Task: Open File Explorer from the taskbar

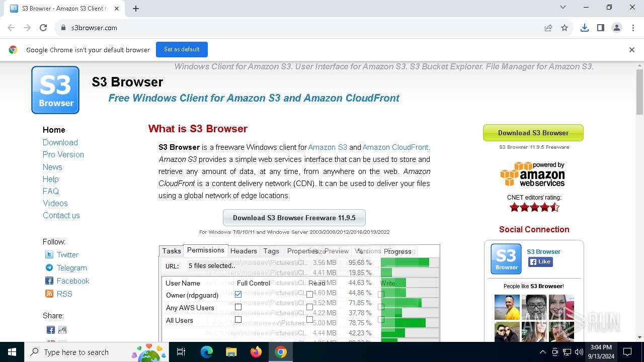Action: point(231,352)
